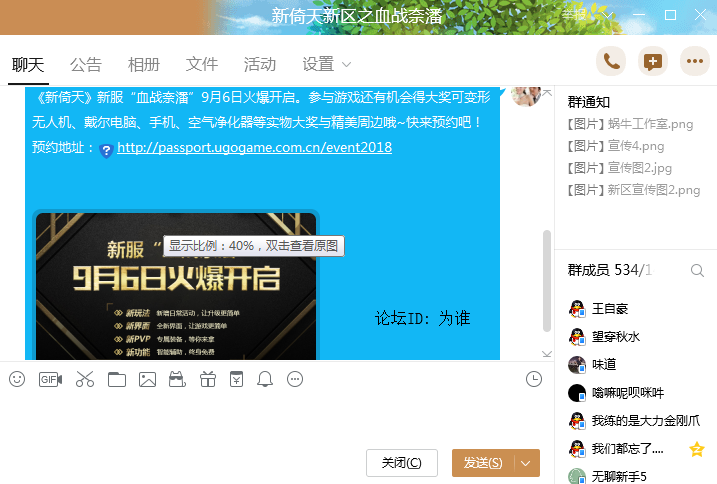
Task: Select the scissors screenshot tool
Action: click(84, 379)
